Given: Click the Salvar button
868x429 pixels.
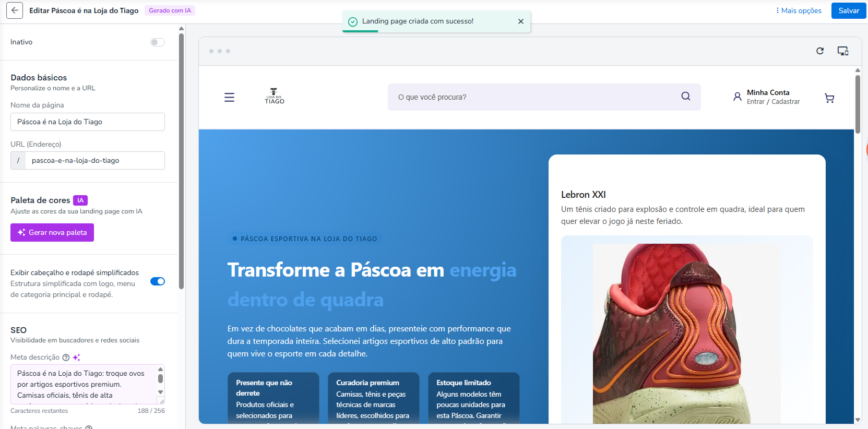Looking at the screenshot, I should click(849, 10).
